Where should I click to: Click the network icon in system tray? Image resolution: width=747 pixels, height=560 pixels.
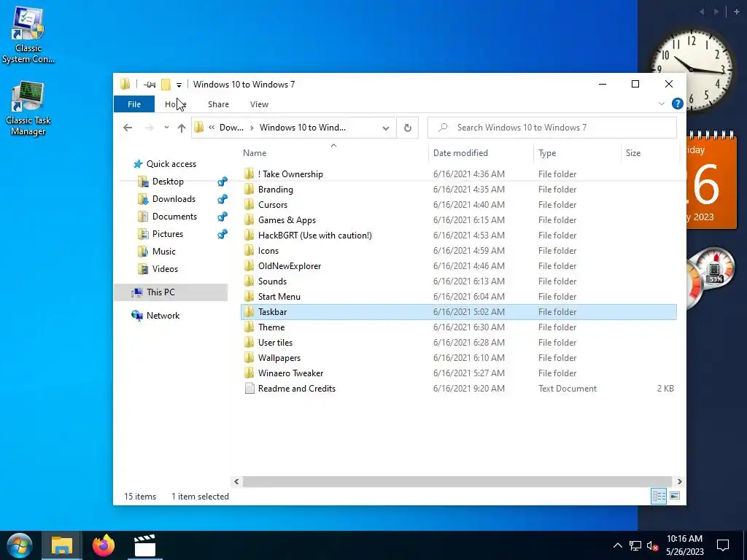(x=635, y=545)
